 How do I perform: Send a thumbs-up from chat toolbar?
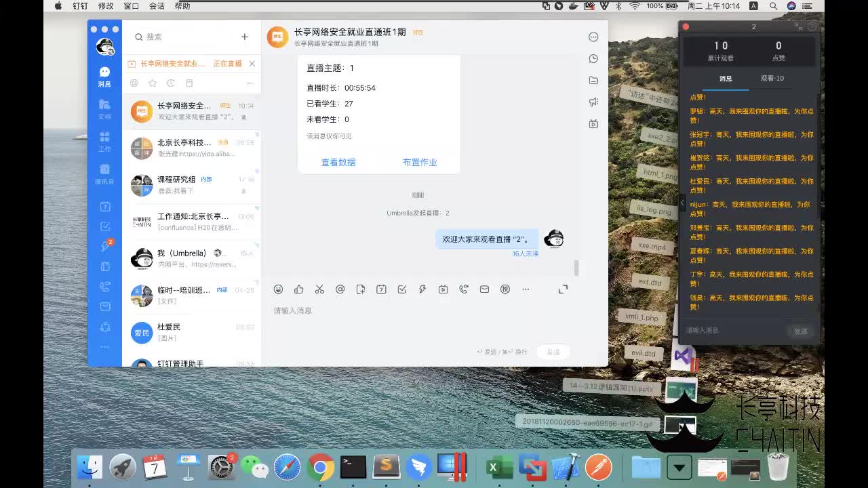click(299, 289)
